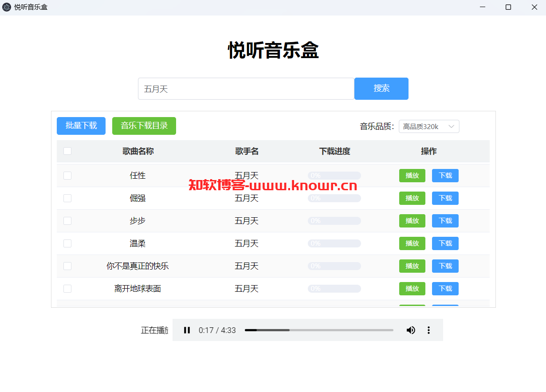Image resolution: width=546 pixels, height=392 pixels.
Task: Click the 操作 column header
Action: 429,151
